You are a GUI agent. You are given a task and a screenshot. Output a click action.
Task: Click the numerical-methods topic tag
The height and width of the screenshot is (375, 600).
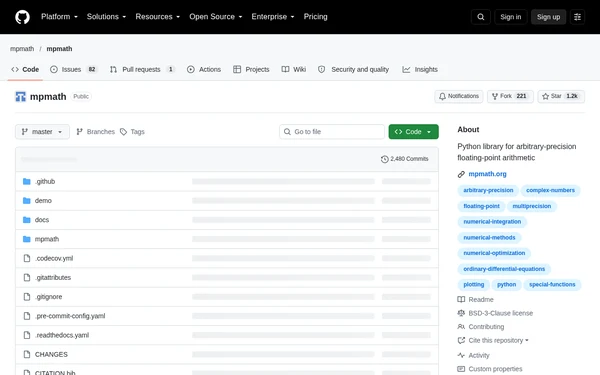pyautogui.click(x=489, y=238)
